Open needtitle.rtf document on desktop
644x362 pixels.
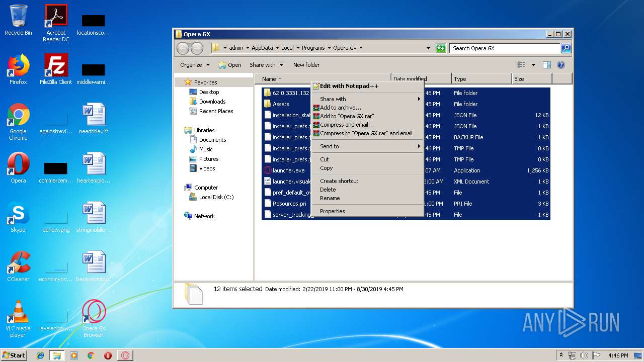pyautogui.click(x=94, y=118)
